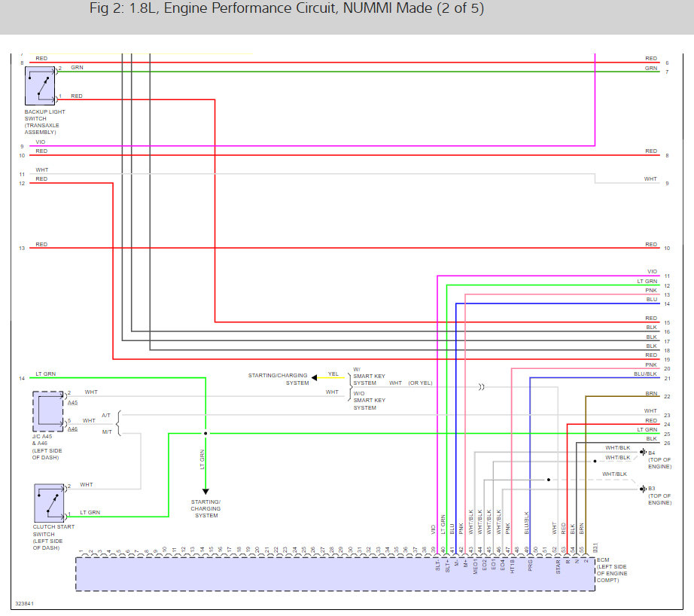Click the downward arrow on the LT GRN wire
Image resolution: width=694 pixels, height=616 pixels.
pyautogui.click(x=205, y=492)
